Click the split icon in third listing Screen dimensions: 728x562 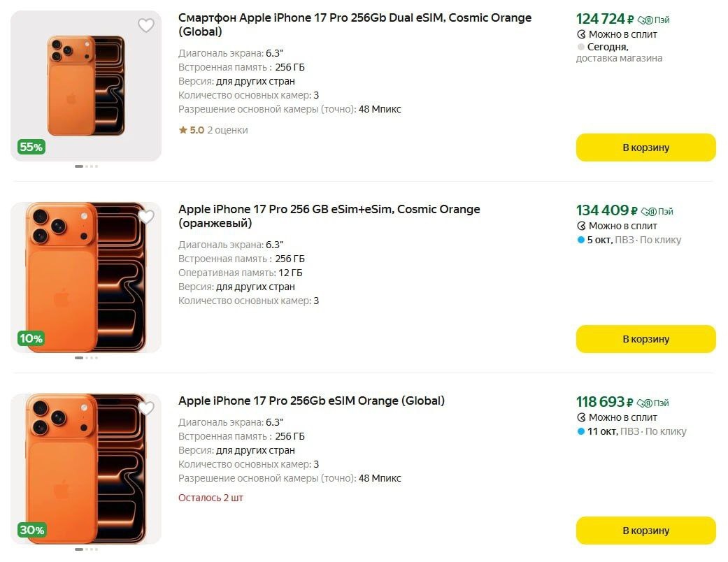coord(580,417)
